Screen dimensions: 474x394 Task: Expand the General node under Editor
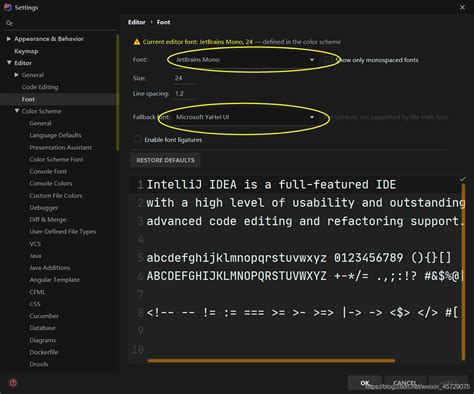tap(17, 75)
